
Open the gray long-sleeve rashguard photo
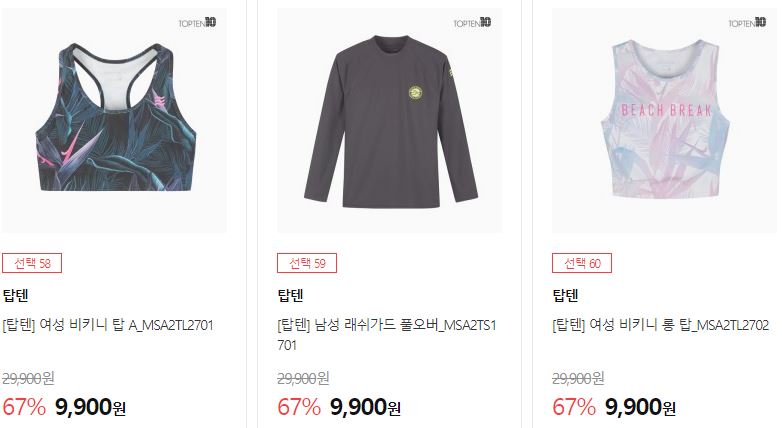[390, 120]
